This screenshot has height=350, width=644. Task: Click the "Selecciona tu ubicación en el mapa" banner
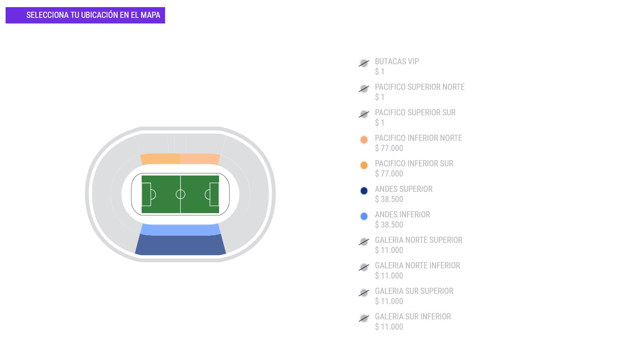tap(86, 15)
